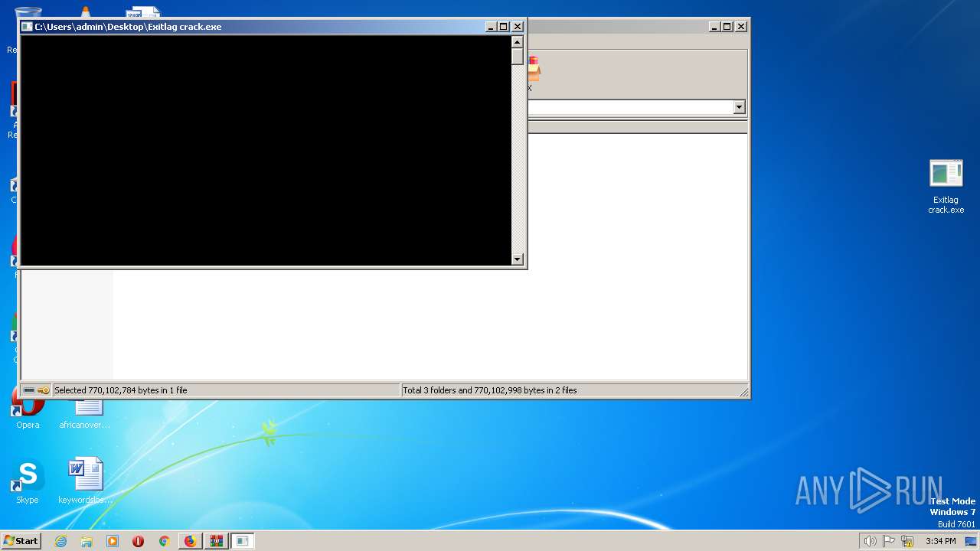
Task: Minimize the Exitlag crack.exe console window
Action: pos(491,27)
